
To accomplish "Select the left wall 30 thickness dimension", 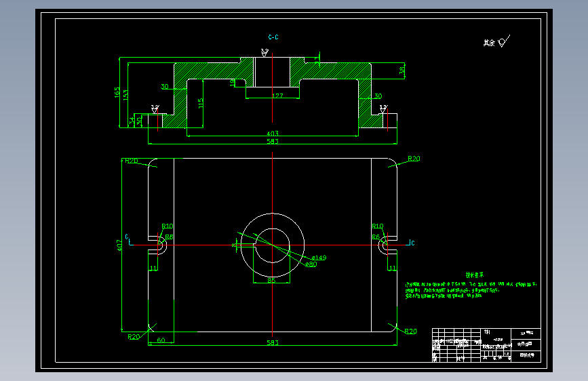I will (x=165, y=87).
